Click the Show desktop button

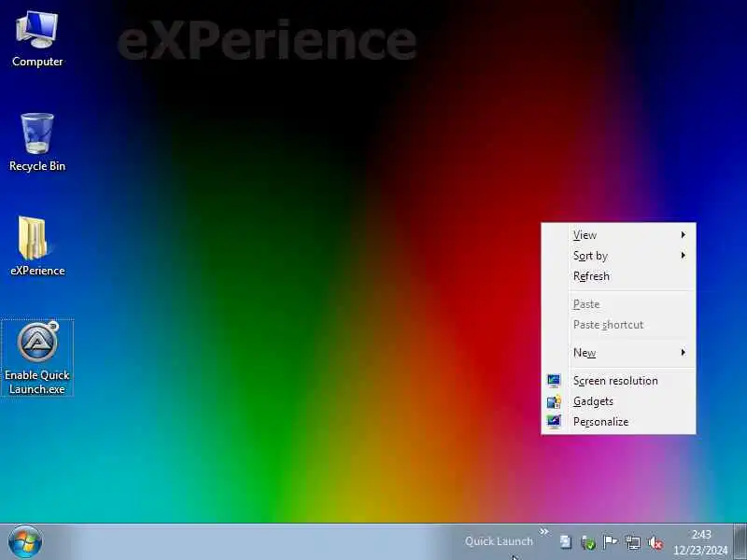[x=740, y=542]
